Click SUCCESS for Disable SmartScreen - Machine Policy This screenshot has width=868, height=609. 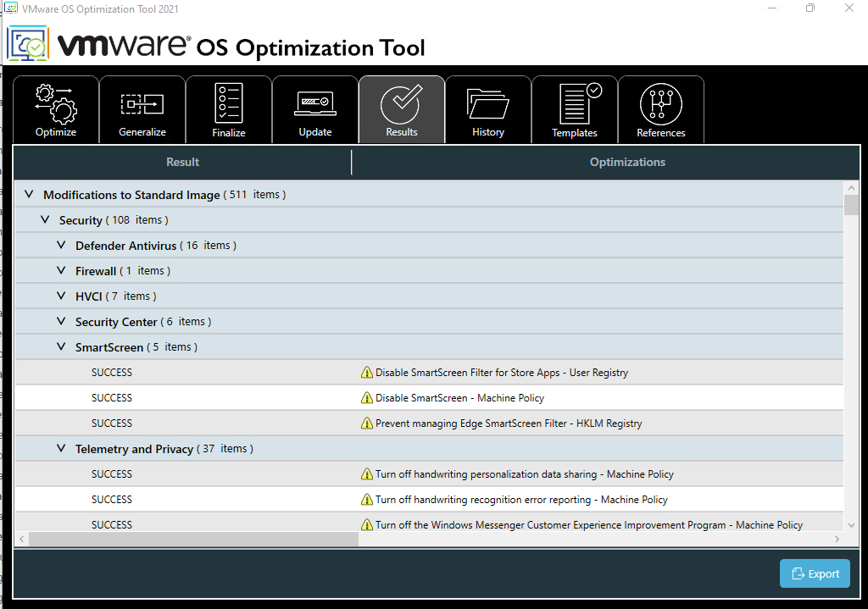[112, 398]
